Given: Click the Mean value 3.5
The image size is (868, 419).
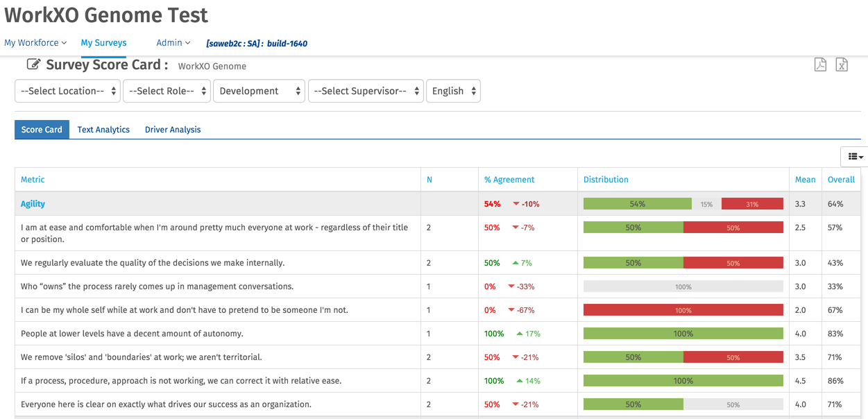Looking at the screenshot, I should click(800, 357).
